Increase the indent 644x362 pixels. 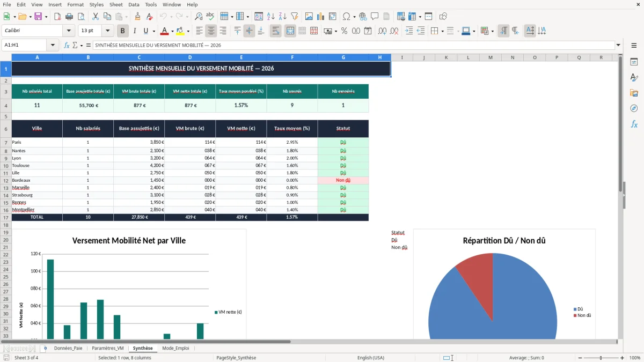coord(409,31)
